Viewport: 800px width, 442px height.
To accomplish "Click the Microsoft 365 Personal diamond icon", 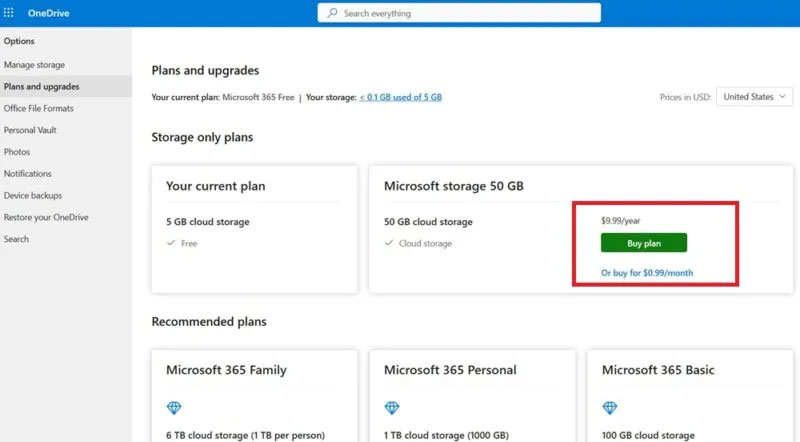I will tap(391, 408).
